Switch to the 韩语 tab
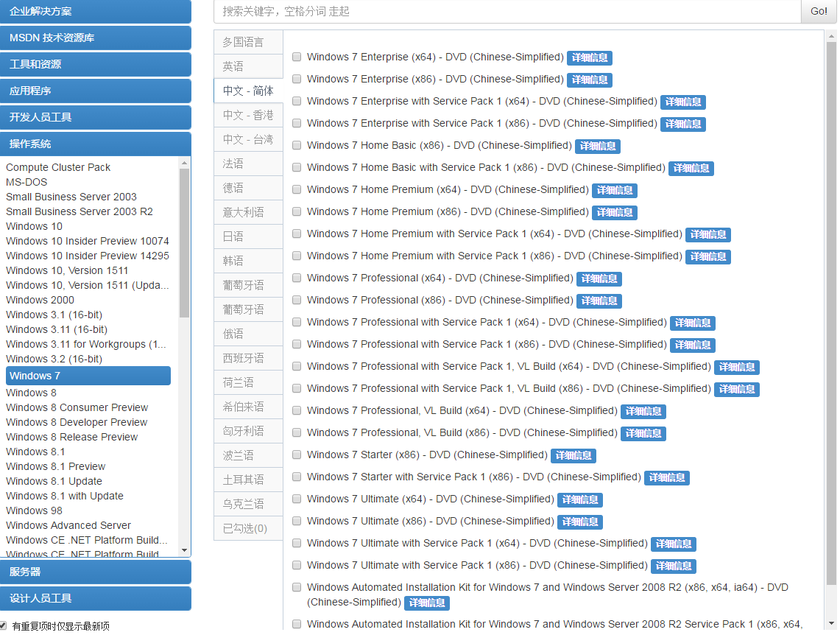The height and width of the screenshot is (635, 840). pos(248,261)
